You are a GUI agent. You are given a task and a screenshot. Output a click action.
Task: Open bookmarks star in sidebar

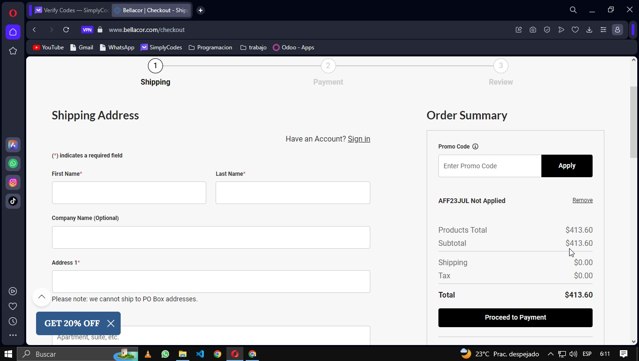click(13, 51)
